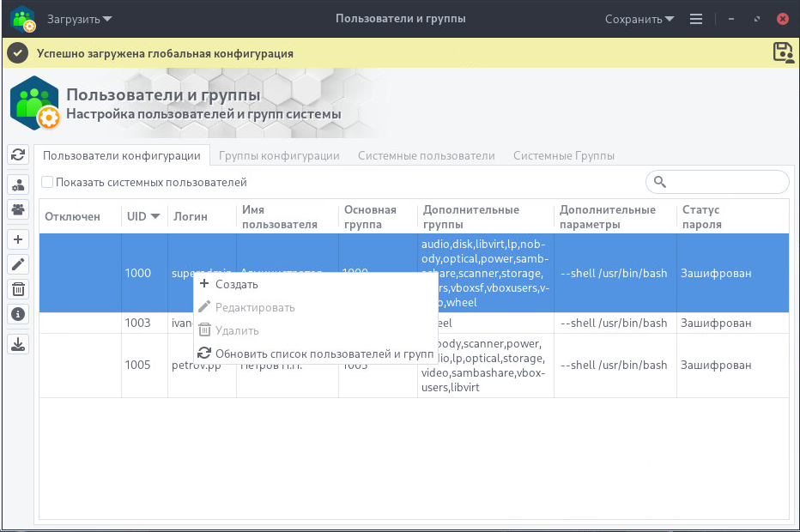
Task: Switch to the Группы конфигурации tab
Action: coord(279,155)
